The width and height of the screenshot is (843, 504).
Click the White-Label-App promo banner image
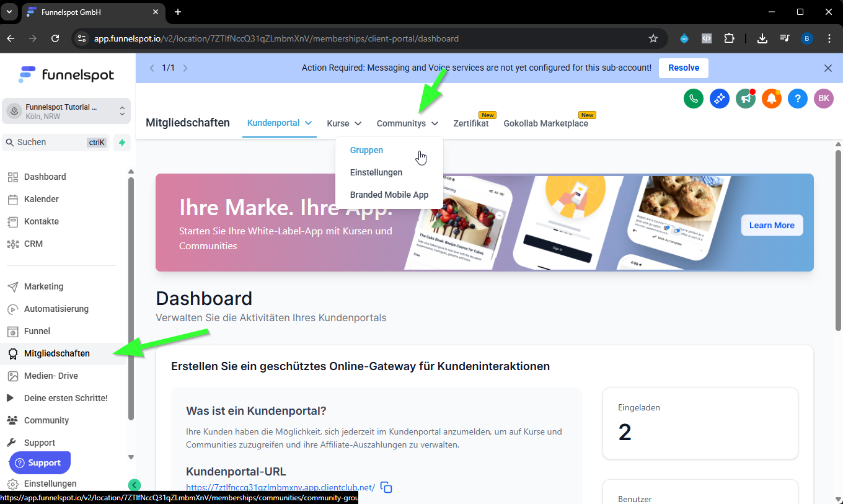coord(485,223)
